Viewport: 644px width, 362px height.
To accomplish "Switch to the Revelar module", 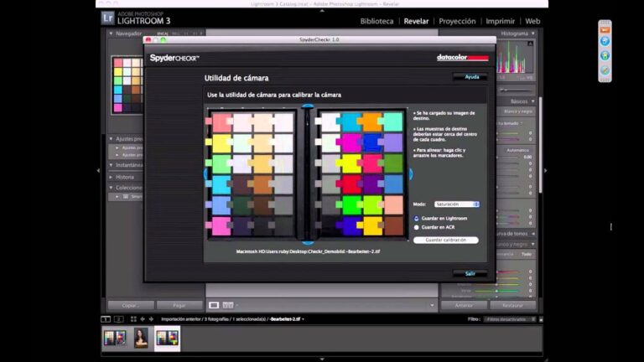I will (416, 21).
